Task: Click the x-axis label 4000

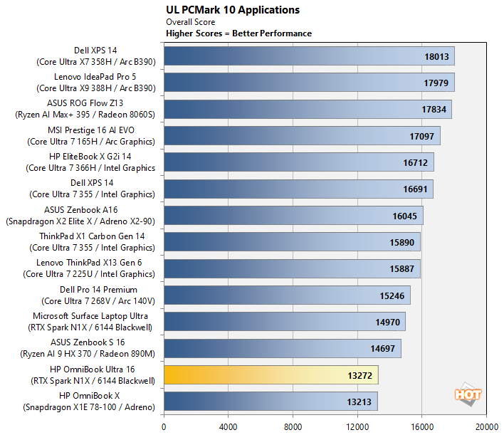Action: tap(229, 427)
